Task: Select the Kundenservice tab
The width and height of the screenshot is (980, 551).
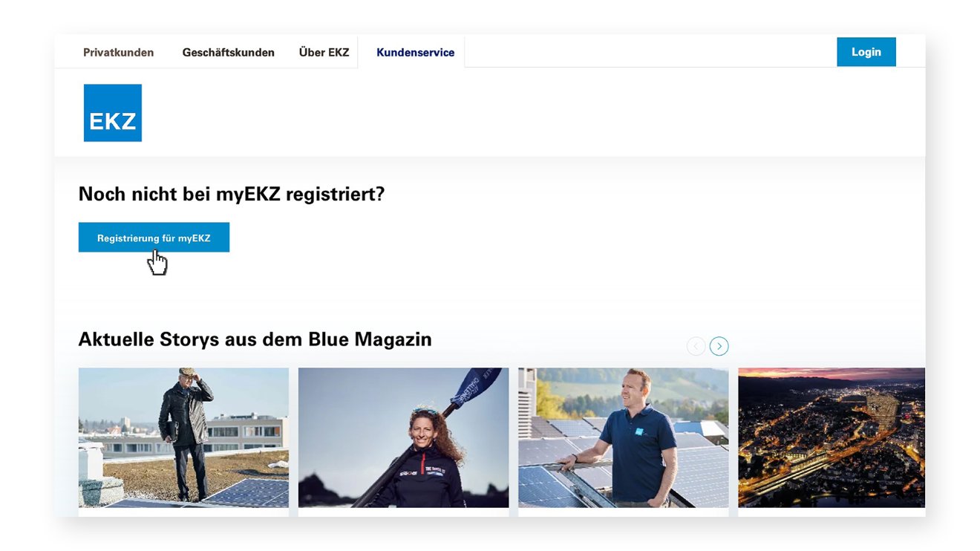Action: [415, 52]
